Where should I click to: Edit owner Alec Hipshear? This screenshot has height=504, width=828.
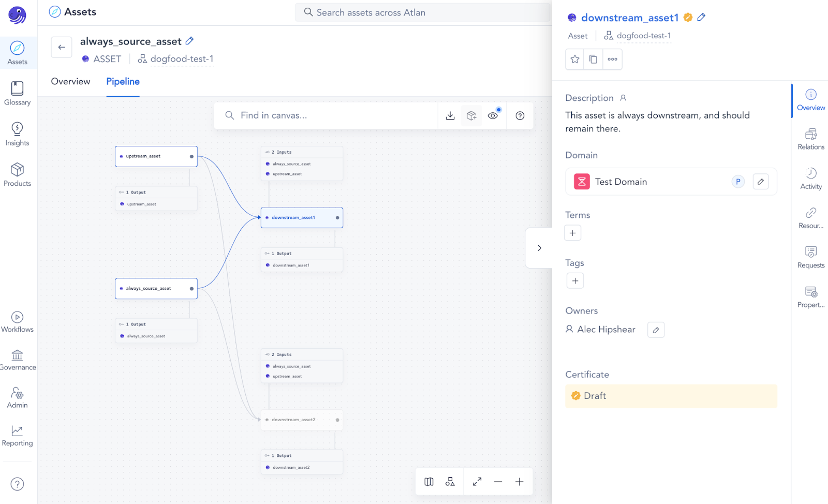(656, 330)
